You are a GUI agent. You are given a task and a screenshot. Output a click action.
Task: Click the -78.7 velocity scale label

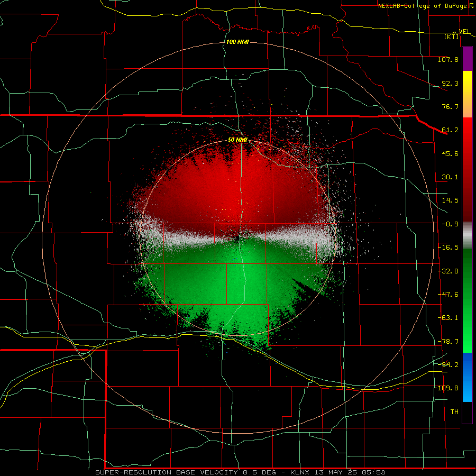[x=448, y=342]
